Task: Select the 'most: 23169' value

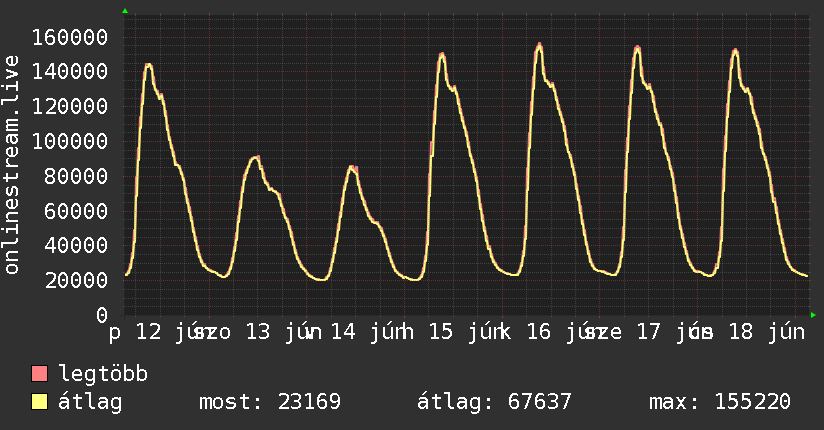Action: click(270, 402)
